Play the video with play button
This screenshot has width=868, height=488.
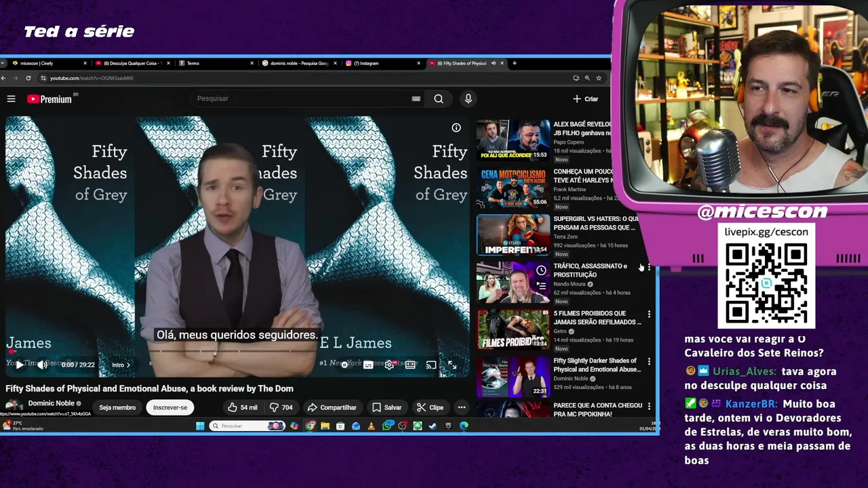tap(20, 365)
